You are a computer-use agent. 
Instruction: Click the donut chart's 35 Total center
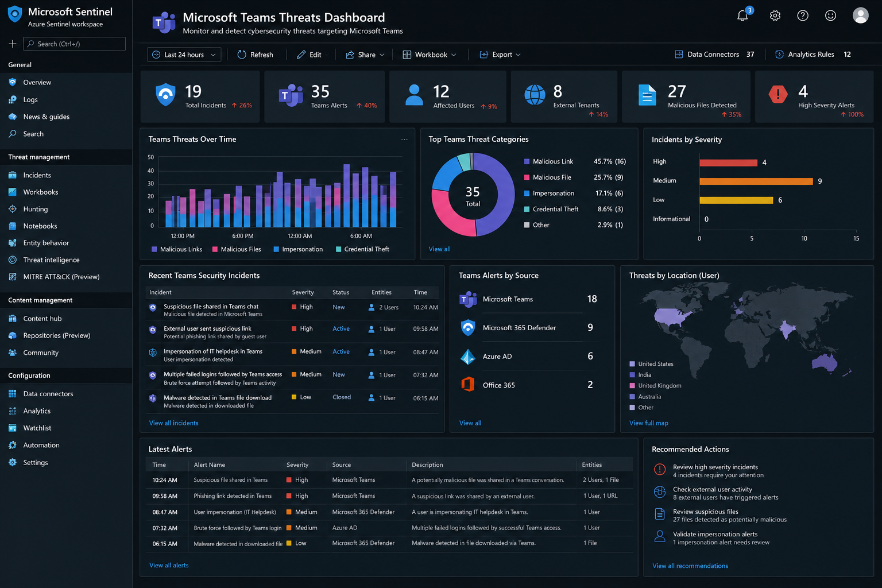point(473,196)
